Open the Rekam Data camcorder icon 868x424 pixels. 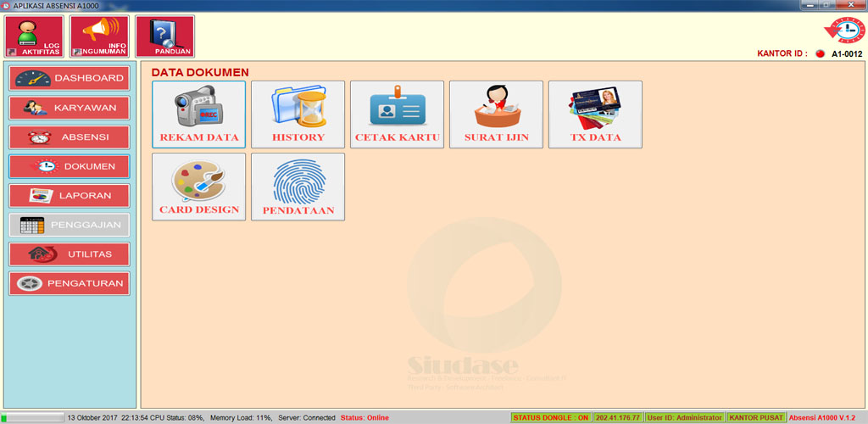(x=199, y=114)
